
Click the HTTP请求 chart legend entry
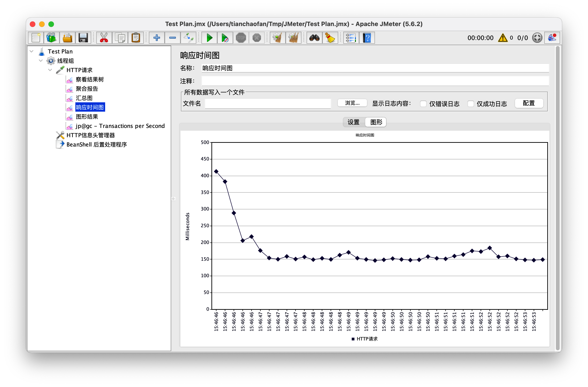[365, 339]
